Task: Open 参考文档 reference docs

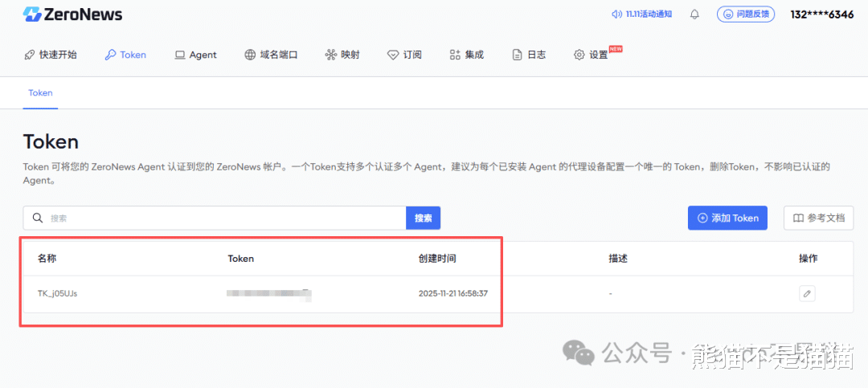Action: click(x=819, y=218)
